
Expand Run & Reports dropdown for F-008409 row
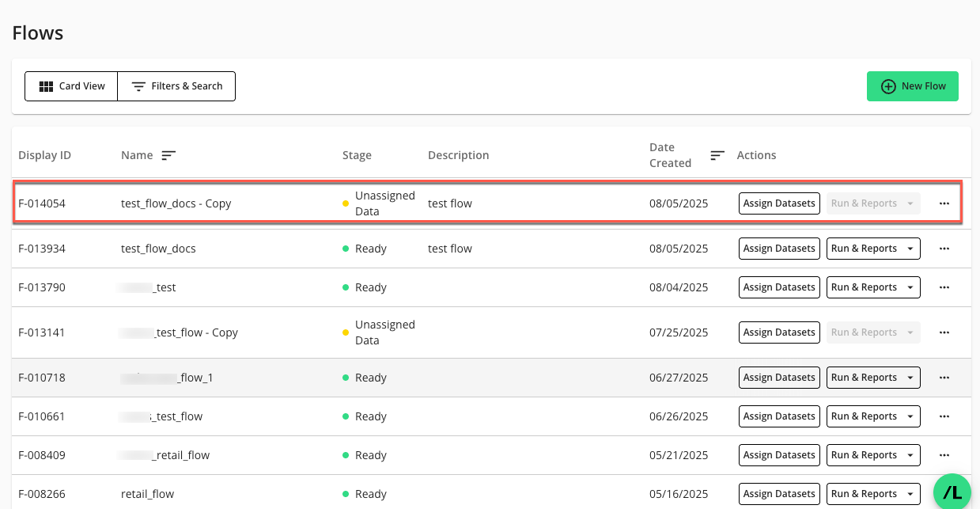(x=873, y=455)
